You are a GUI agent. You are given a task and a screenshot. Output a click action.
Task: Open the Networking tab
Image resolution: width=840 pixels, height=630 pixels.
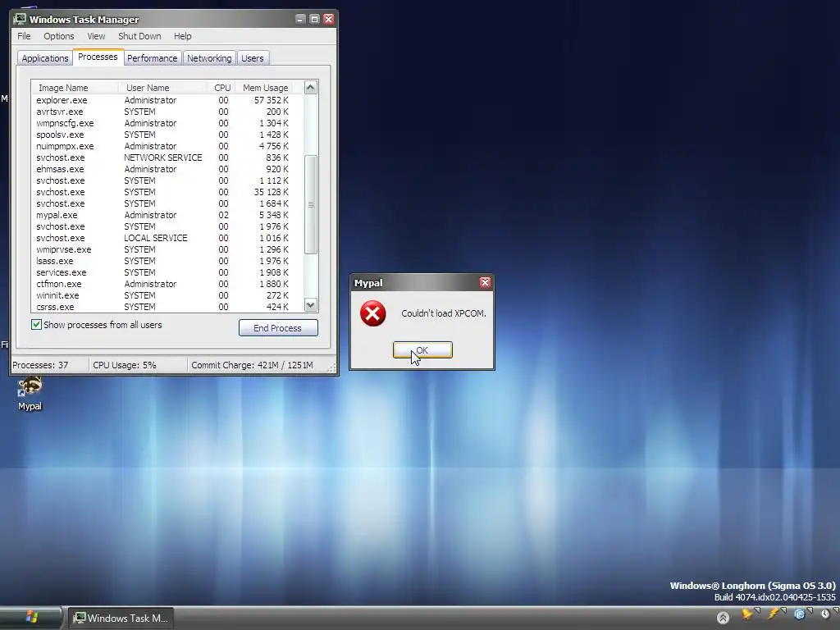pyautogui.click(x=209, y=58)
